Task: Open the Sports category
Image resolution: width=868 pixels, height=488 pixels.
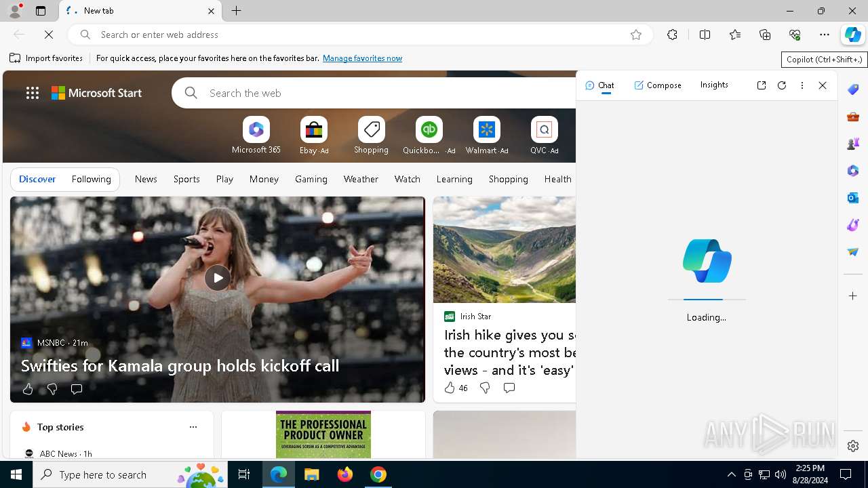Action: (186, 179)
